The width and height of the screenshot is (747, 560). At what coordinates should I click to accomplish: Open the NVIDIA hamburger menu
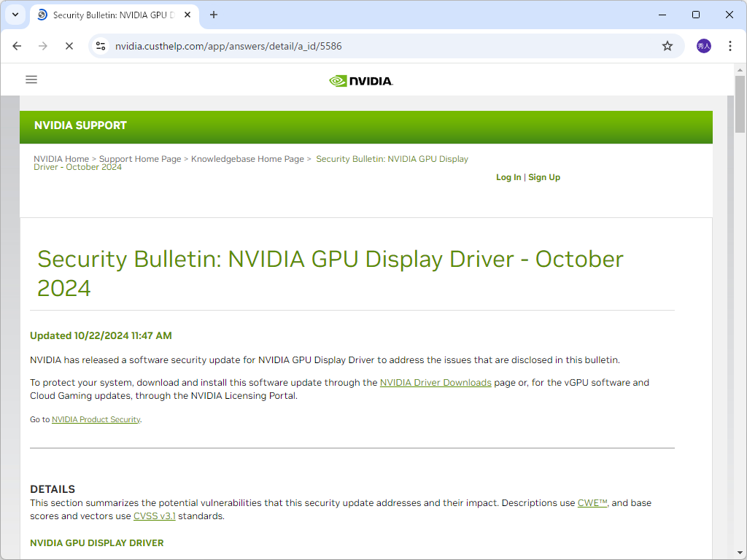pyautogui.click(x=31, y=79)
